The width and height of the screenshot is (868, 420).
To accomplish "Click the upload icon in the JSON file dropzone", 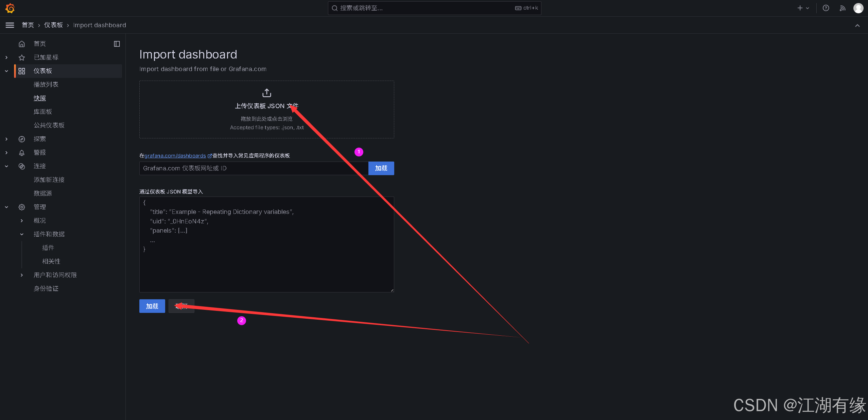I will pos(267,93).
